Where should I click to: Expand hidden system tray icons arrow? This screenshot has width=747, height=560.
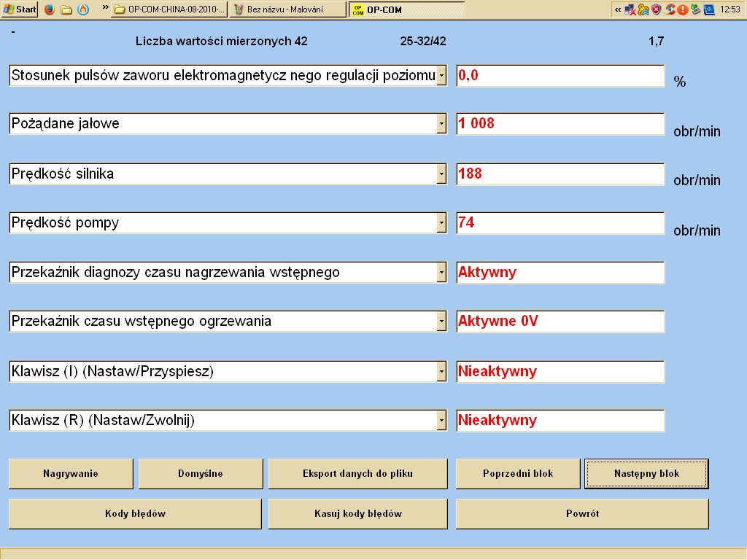618,9
